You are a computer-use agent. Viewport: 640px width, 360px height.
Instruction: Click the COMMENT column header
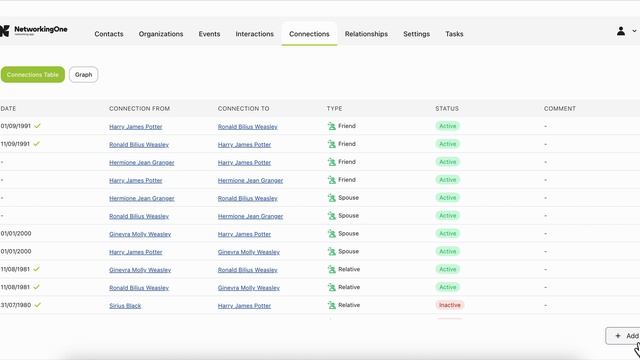pos(560,109)
